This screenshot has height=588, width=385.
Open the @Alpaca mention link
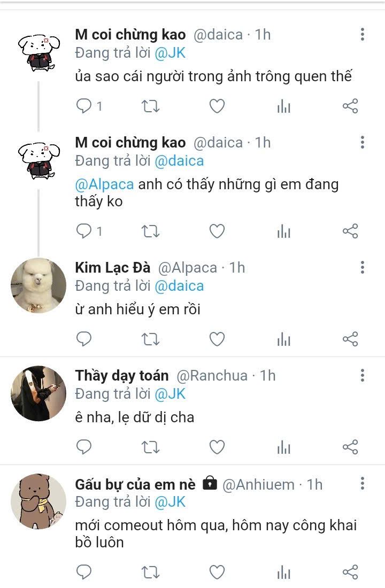[104, 184]
